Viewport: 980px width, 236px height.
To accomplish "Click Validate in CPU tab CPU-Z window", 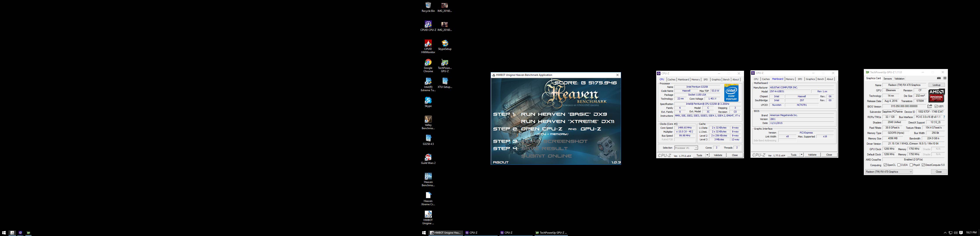I will [718, 155].
